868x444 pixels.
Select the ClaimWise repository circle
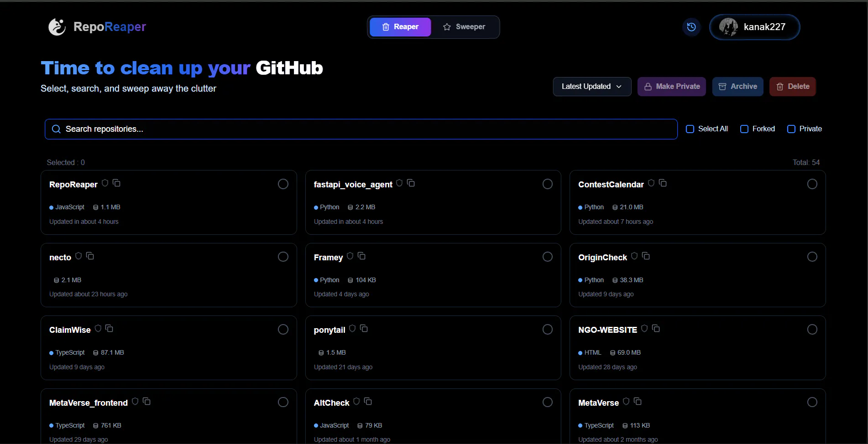coord(283,329)
